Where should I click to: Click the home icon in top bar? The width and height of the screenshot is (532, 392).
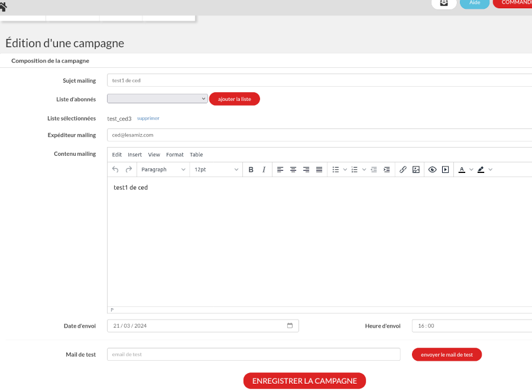3,6
